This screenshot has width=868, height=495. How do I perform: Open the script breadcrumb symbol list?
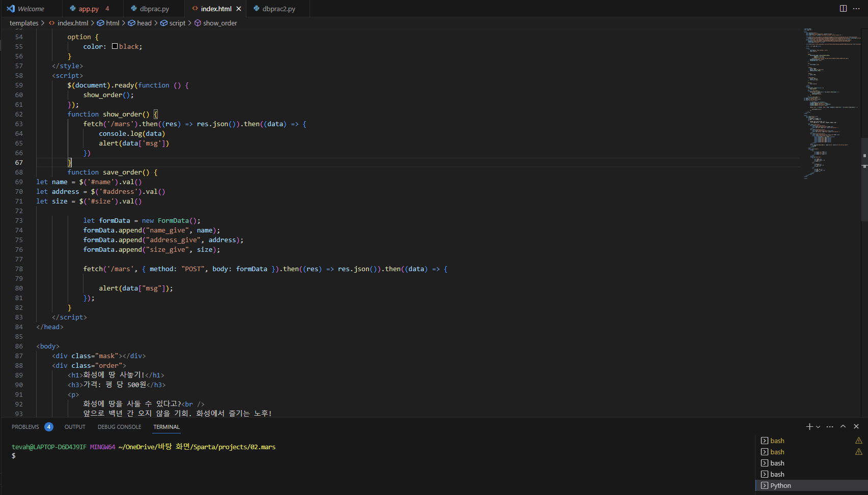(x=173, y=23)
